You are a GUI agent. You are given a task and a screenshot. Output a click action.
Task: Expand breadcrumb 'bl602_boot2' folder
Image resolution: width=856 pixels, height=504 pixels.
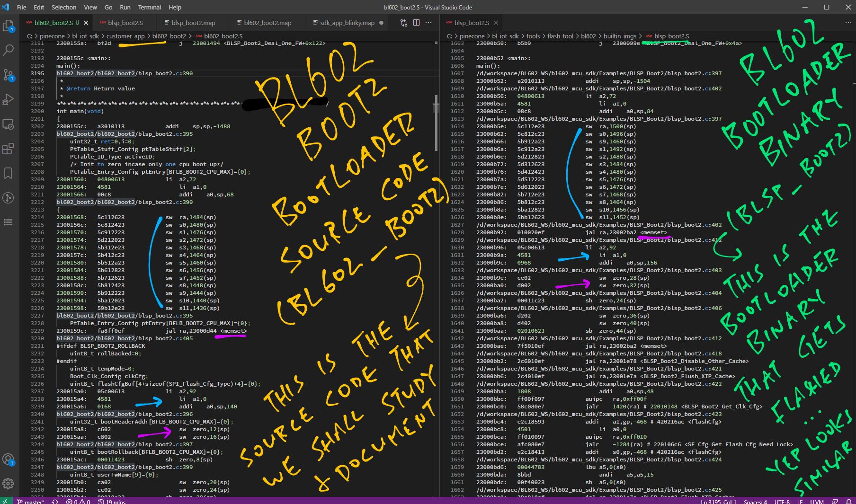[x=169, y=36]
